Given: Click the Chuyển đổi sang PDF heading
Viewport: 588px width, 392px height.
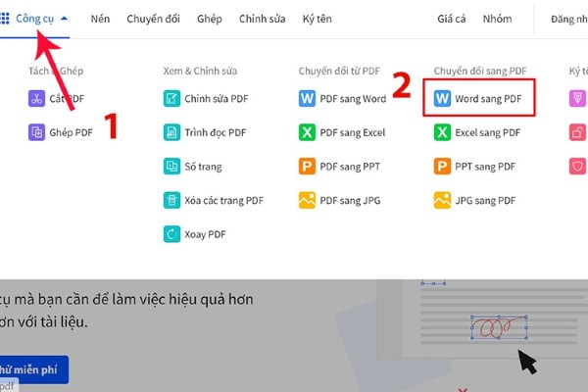Looking at the screenshot, I should point(480,71).
